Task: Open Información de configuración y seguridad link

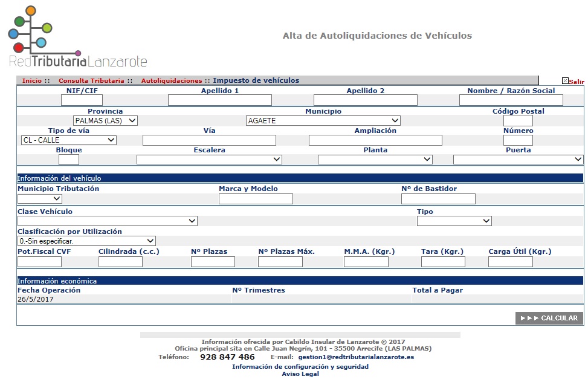Action: (300, 367)
